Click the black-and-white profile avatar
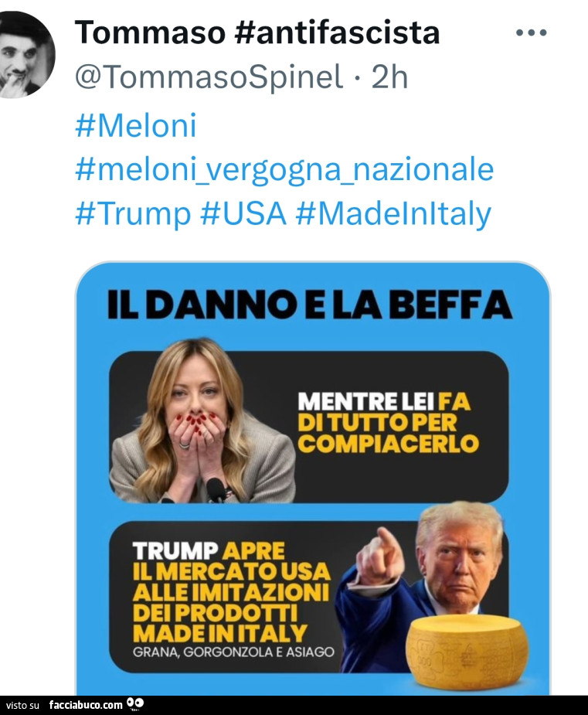The image size is (588, 715). pos(27,55)
